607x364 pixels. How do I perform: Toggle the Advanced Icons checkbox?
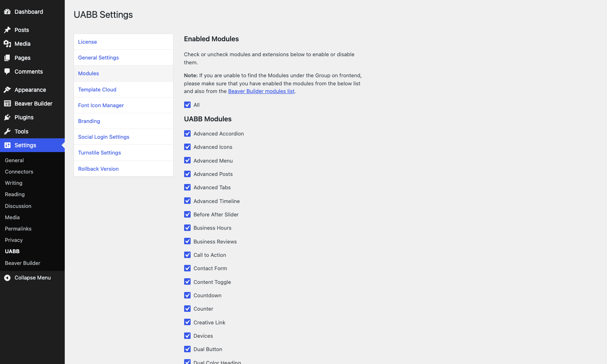(x=187, y=147)
